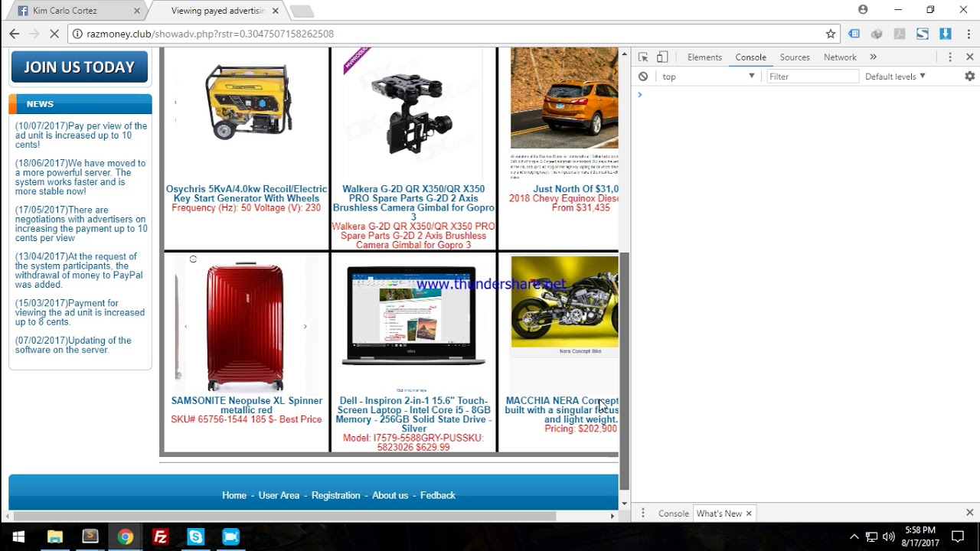Close the Kim Carlo Cortez tab
This screenshot has width=980, height=551.
pos(138,11)
